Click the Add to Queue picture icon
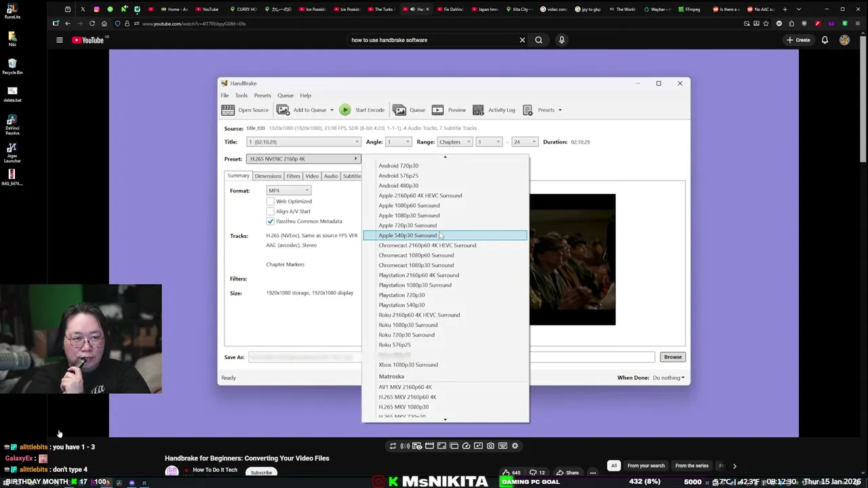The width and height of the screenshot is (868, 488). click(283, 110)
